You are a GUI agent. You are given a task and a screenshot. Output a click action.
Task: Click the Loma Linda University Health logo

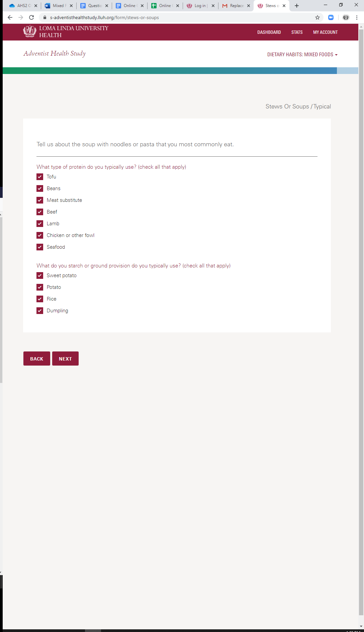(66, 32)
